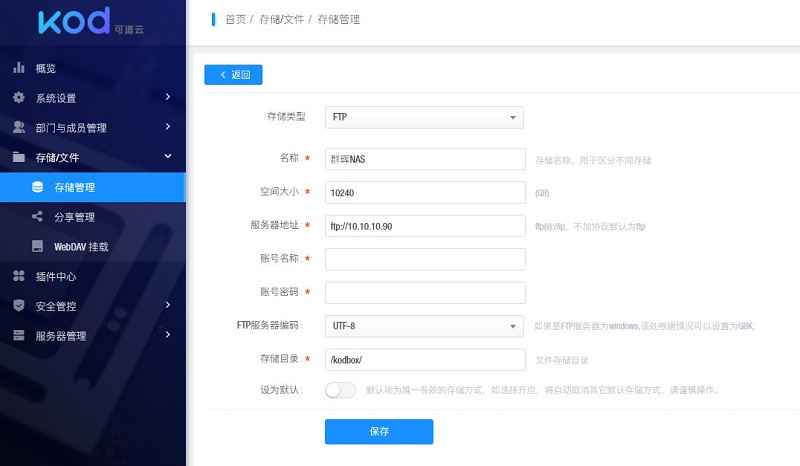
Task: Click the 概览 bar chart icon
Action: [x=18, y=68]
